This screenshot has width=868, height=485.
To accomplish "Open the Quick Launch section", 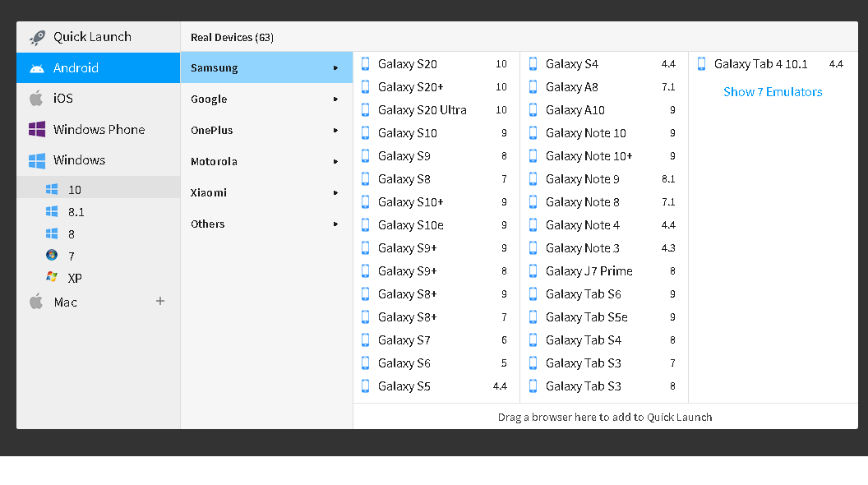I will 99,37.
